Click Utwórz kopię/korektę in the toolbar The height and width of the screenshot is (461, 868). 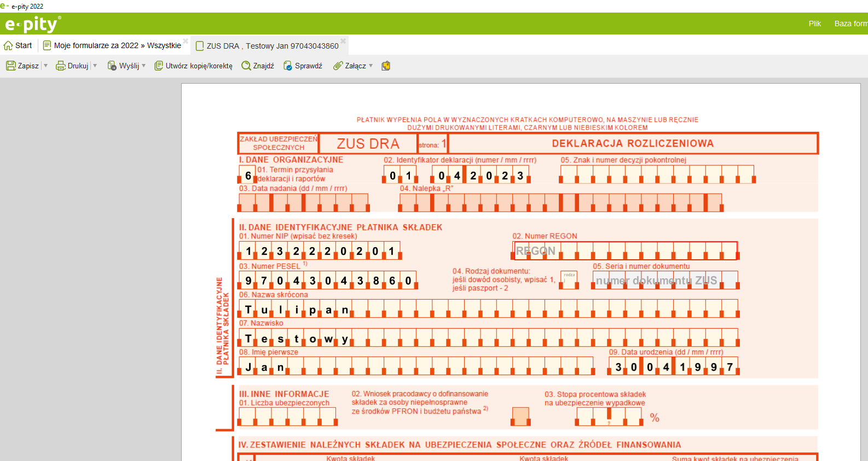click(x=193, y=66)
